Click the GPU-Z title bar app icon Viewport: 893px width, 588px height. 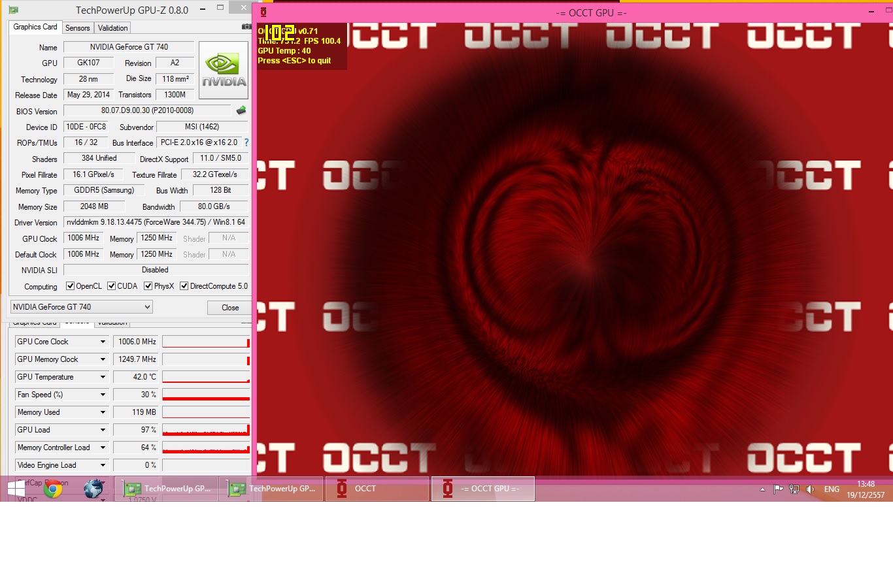point(14,10)
